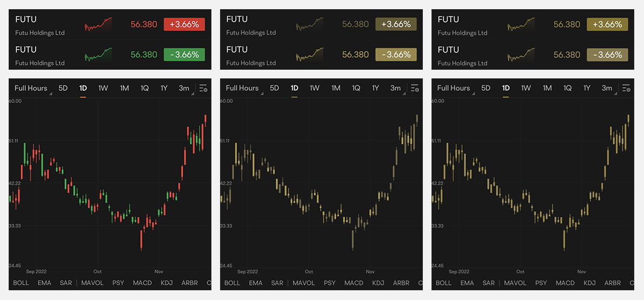Enable the MACD indicator in middle panel
644x300 pixels.
(354, 283)
